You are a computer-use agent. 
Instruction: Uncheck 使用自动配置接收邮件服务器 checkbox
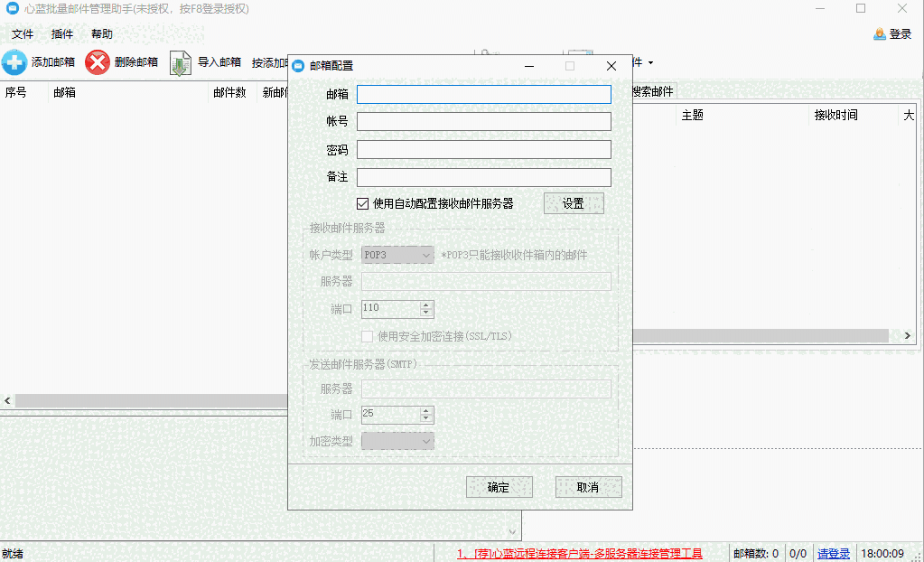[363, 203]
